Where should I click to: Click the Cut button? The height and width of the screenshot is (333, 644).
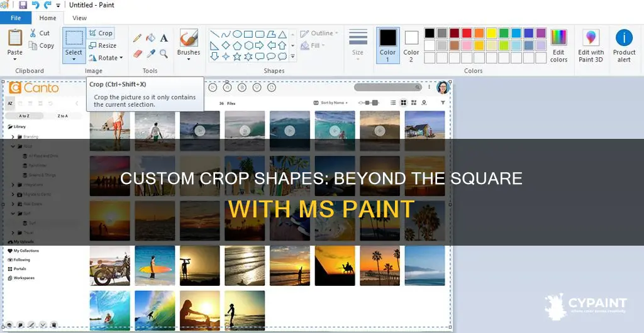40,33
